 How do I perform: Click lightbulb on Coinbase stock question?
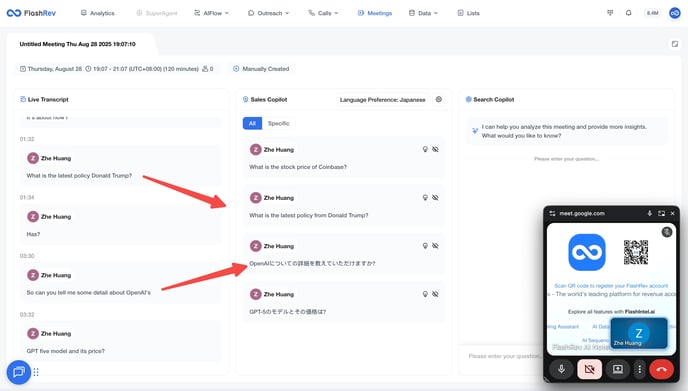click(x=425, y=149)
